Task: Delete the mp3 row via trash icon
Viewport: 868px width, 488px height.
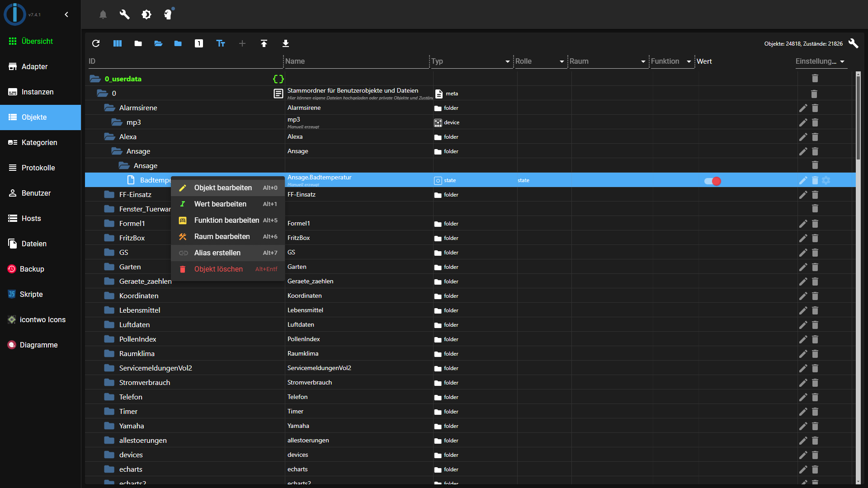Action: pos(815,122)
